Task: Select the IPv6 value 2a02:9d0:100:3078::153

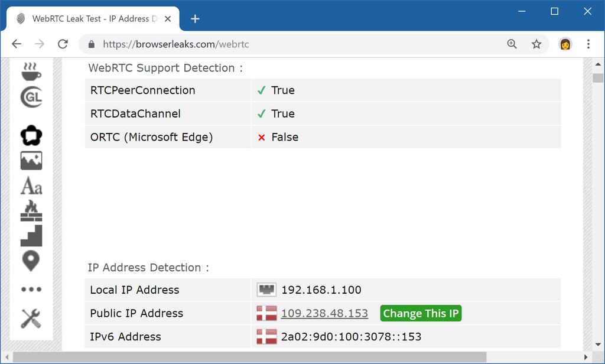Action: tap(351, 337)
